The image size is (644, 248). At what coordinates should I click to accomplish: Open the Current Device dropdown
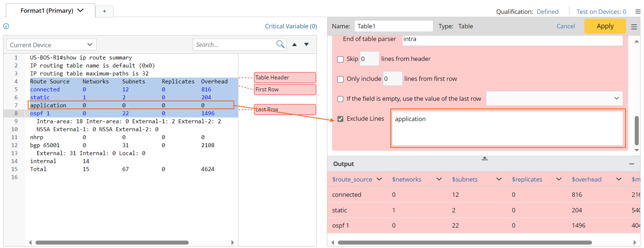[51, 45]
